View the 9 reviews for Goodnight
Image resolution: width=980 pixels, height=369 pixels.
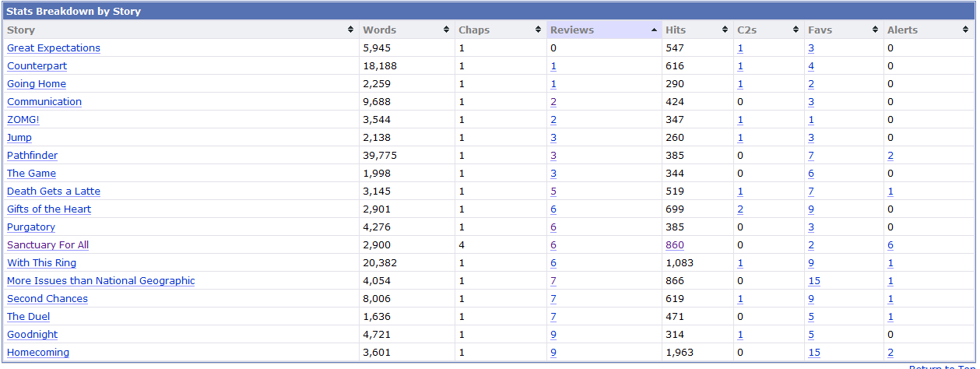coord(553,335)
